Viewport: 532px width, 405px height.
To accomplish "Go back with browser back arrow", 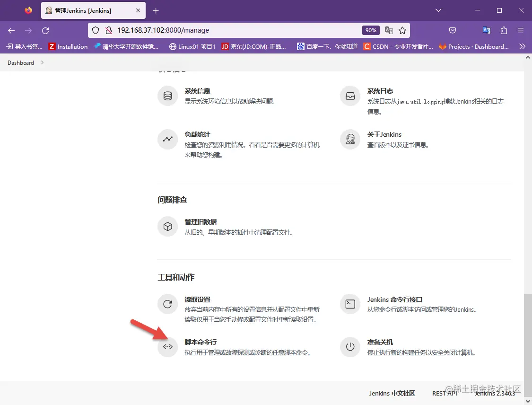I will [11, 31].
